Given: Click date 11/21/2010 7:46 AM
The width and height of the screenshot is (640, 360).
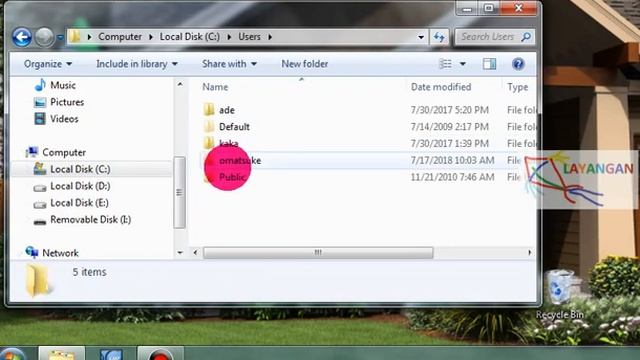Looking at the screenshot, I should click(x=453, y=177).
